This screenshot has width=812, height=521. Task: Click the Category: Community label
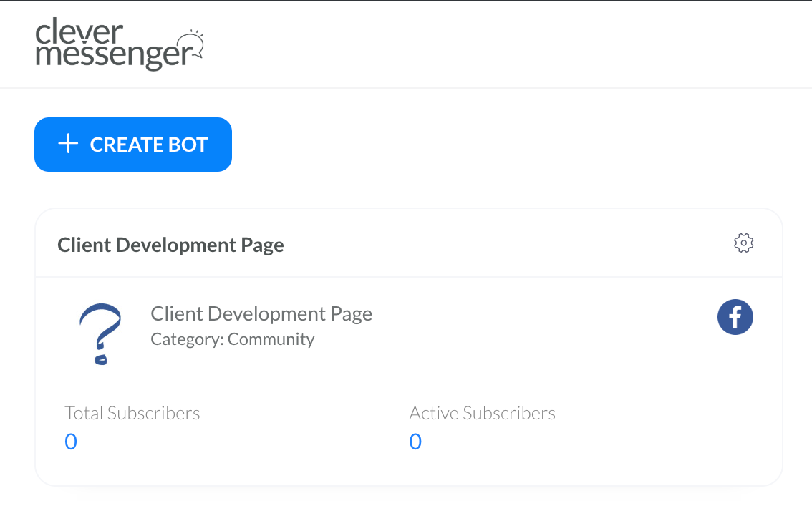(x=232, y=339)
